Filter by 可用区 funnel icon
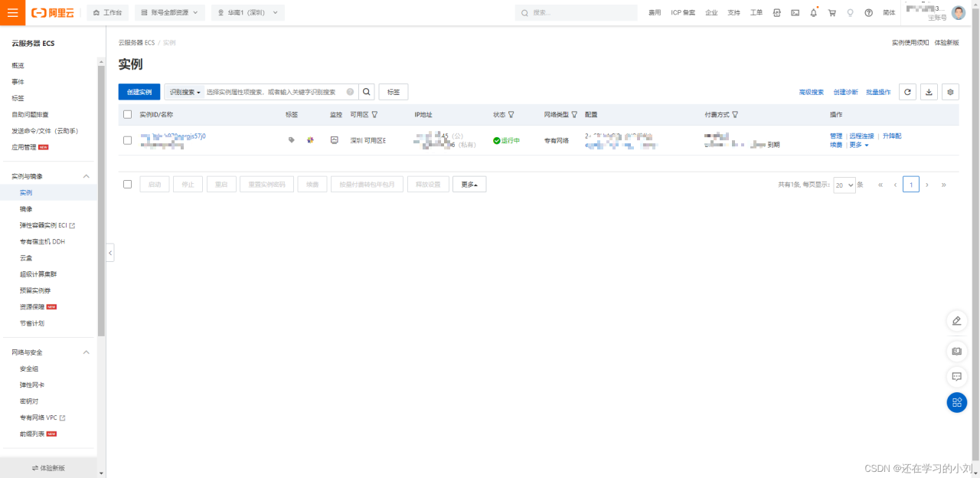980x478 pixels. click(x=374, y=115)
